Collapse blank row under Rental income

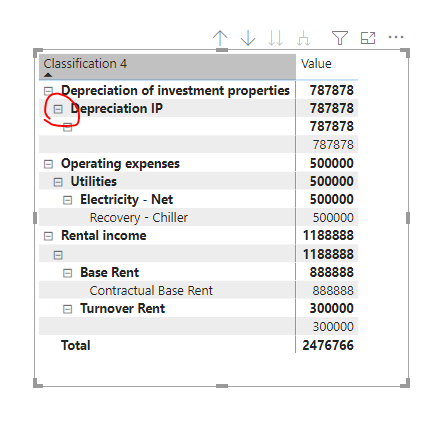click(x=58, y=255)
